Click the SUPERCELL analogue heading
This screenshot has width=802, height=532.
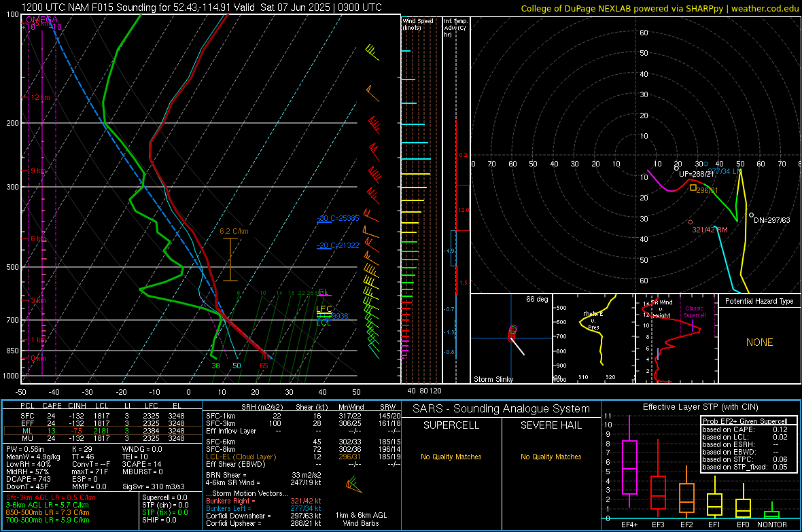coord(451,425)
